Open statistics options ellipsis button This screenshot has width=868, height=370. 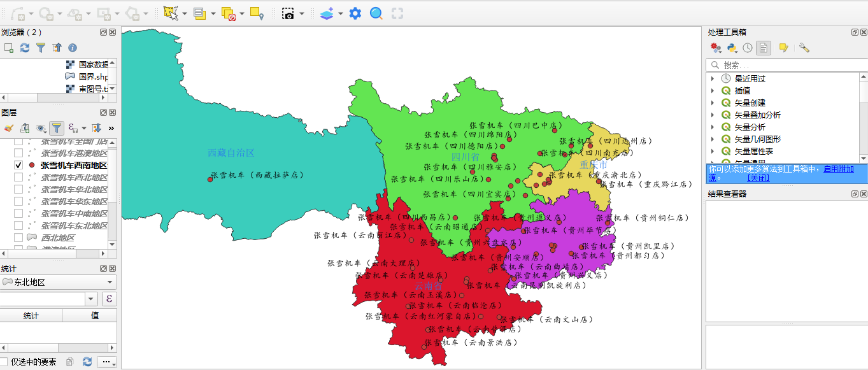click(x=107, y=362)
